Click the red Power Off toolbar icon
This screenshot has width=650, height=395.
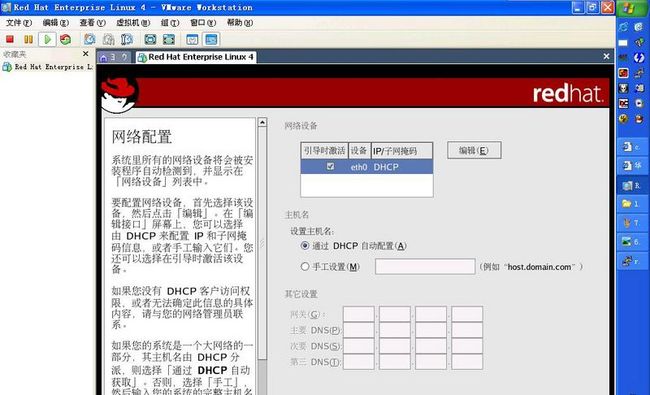coord(10,39)
